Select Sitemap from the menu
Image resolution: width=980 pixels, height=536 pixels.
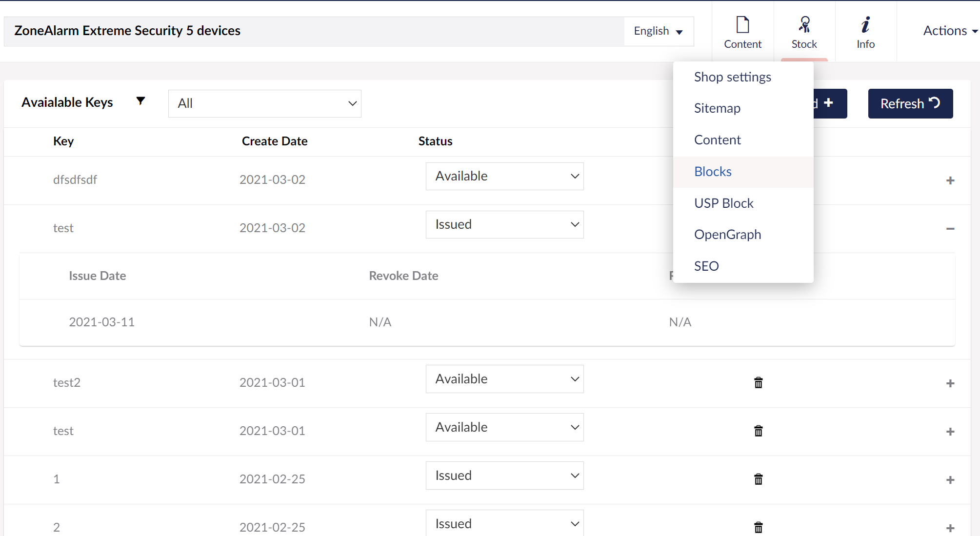point(743,108)
